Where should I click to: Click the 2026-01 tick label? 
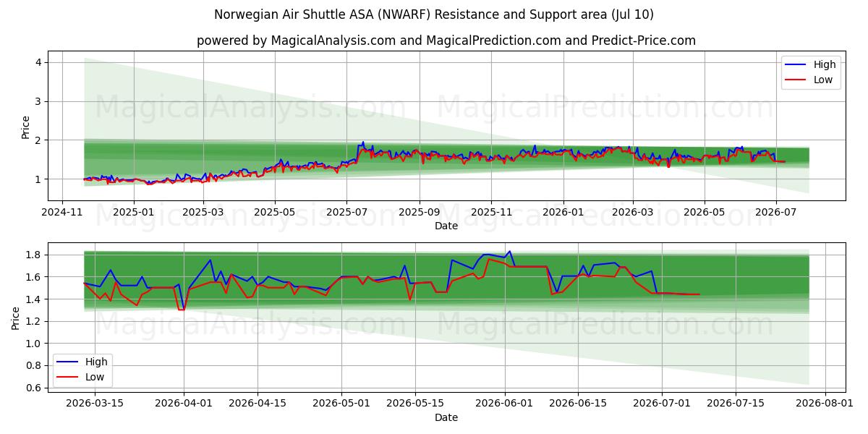[563, 213]
